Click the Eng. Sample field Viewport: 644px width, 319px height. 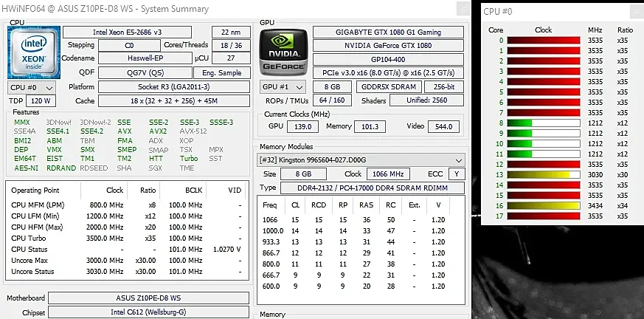[222, 73]
